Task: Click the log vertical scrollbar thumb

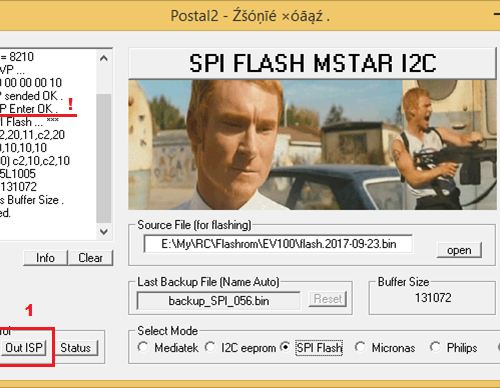Action: pos(104,158)
